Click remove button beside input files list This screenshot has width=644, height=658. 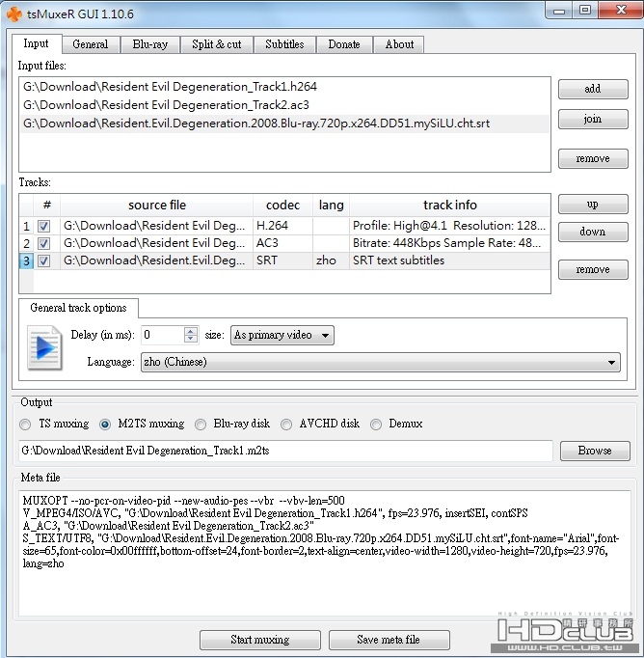[x=593, y=158]
